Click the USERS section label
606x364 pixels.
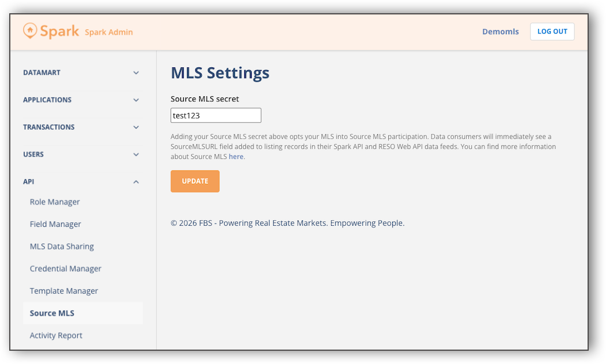33,154
